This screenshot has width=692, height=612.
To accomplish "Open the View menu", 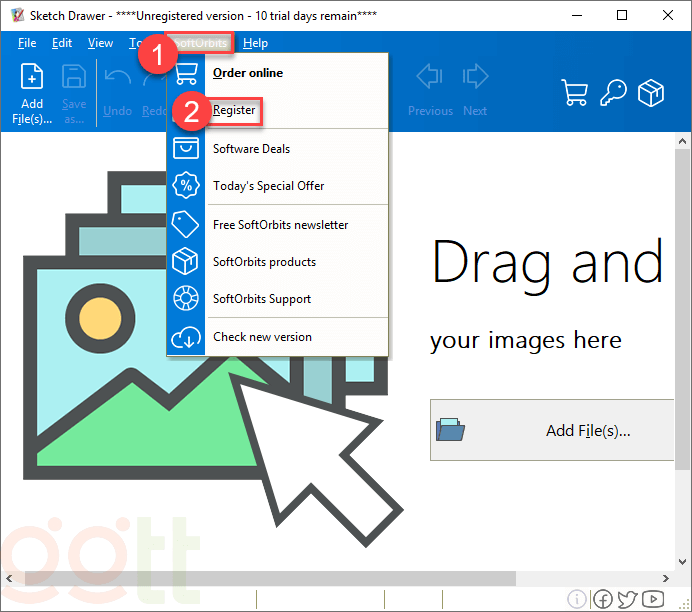I will pyautogui.click(x=100, y=43).
